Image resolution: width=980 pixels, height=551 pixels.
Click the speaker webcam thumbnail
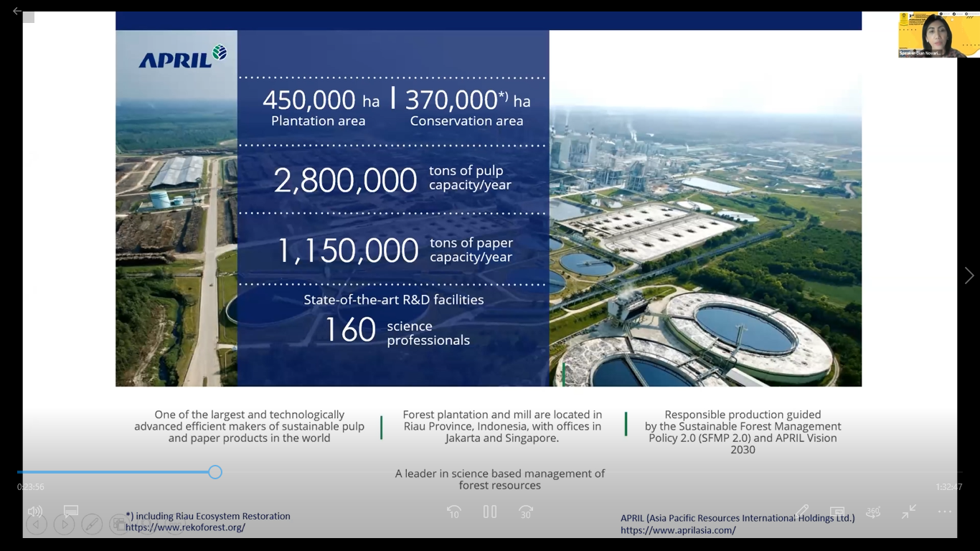(938, 34)
